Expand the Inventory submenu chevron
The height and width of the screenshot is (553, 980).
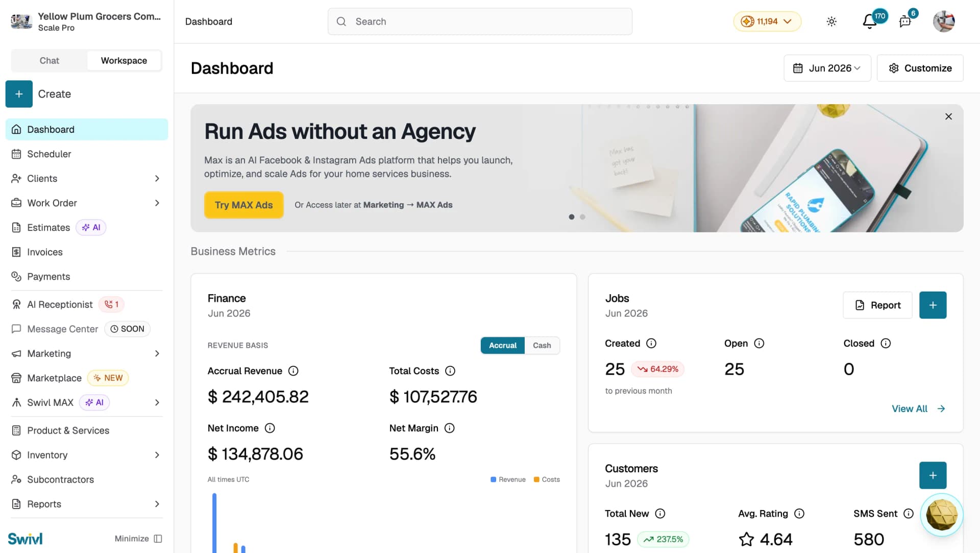[x=157, y=455]
